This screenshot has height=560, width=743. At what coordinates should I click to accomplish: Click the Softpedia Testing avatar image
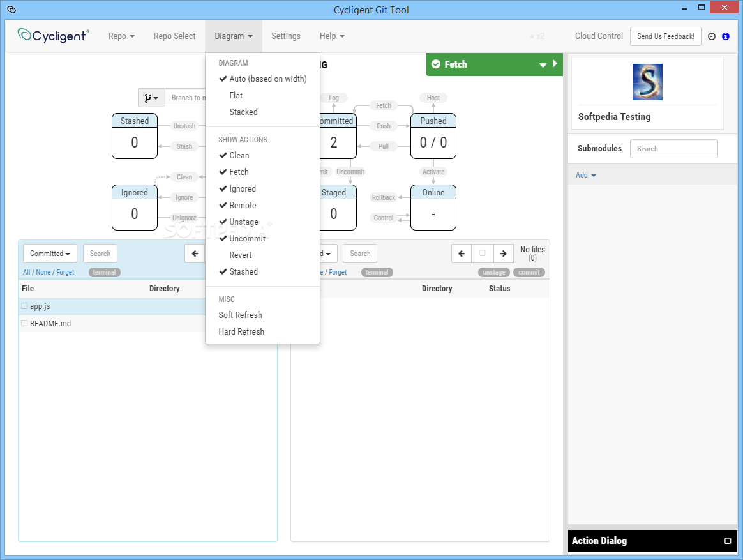pyautogui.click(x=647, y=82)
